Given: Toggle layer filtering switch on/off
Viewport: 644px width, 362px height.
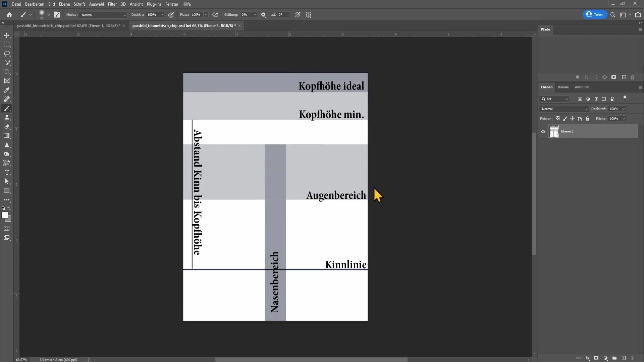Looking at the screenshot, I should (625, 98).
